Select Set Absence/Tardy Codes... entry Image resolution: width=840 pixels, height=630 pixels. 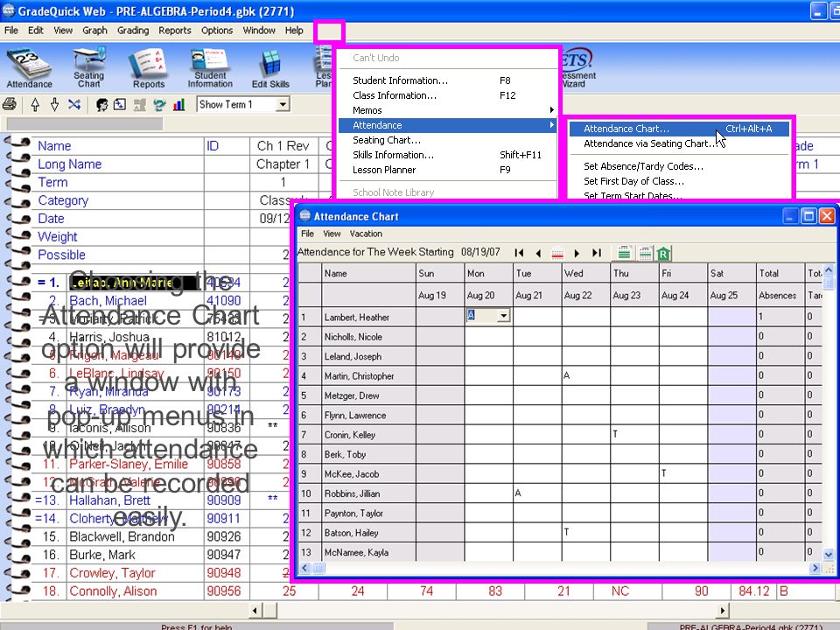coord(679,166)
